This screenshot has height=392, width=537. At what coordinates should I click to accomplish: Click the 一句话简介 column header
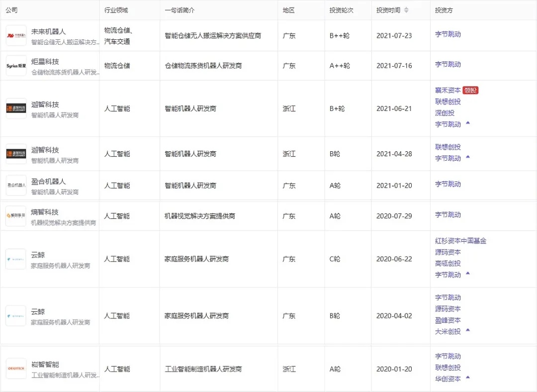pos(179,10)
